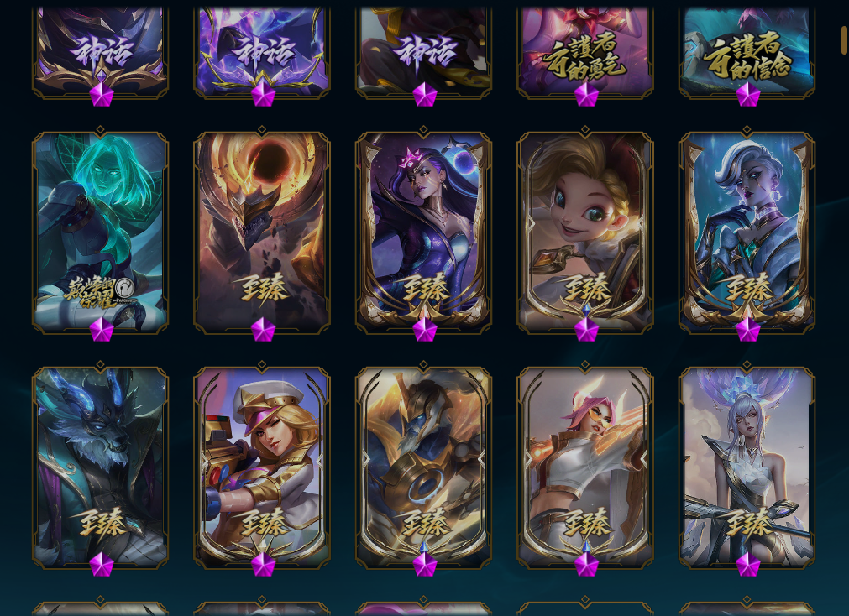Click the purple gem under black hole dragon
The image size is (849, 616).
pyautogui.click(x=263, y=329)
